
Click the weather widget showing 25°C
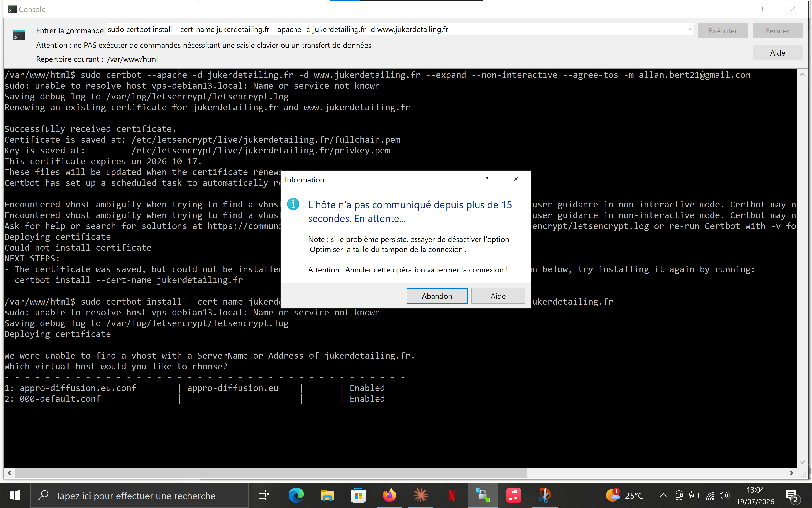click(x=624, y=495)
